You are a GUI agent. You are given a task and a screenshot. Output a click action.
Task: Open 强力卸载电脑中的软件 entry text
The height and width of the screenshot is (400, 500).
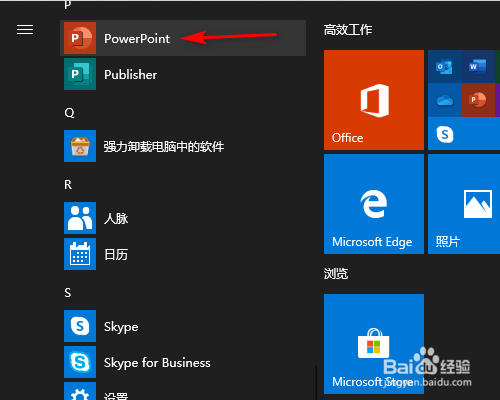164,147
